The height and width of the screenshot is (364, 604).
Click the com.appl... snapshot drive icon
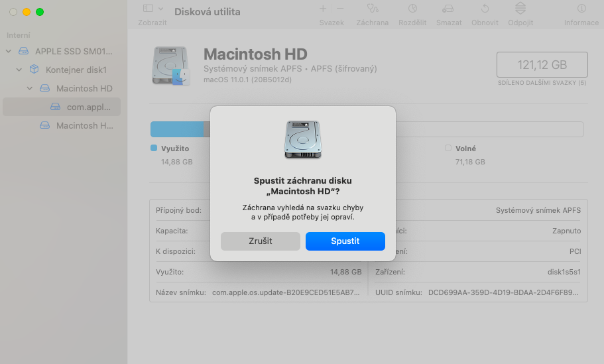click(x=56, y=107)
